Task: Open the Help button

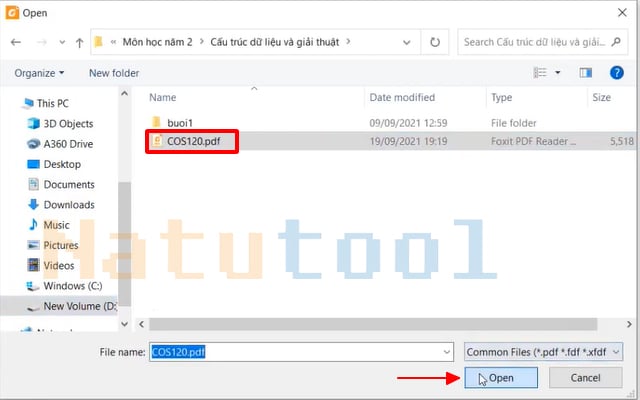Action: coord(617,73)
